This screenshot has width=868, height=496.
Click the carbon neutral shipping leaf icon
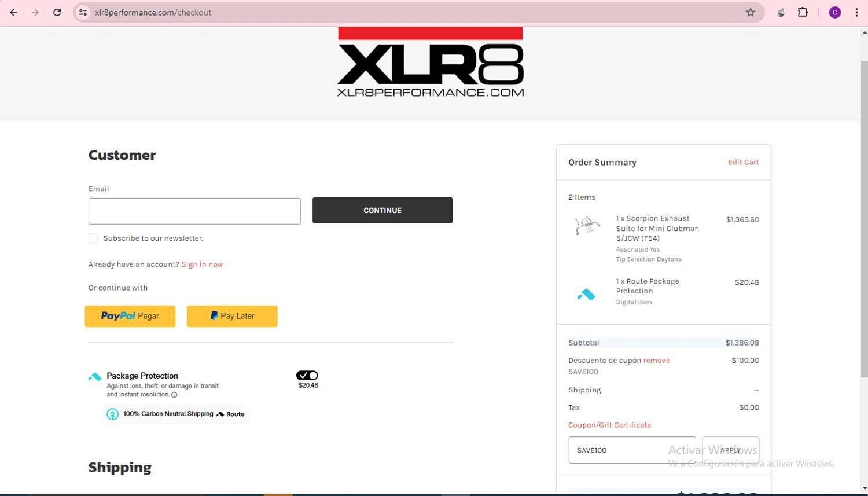tap(113, 414)
